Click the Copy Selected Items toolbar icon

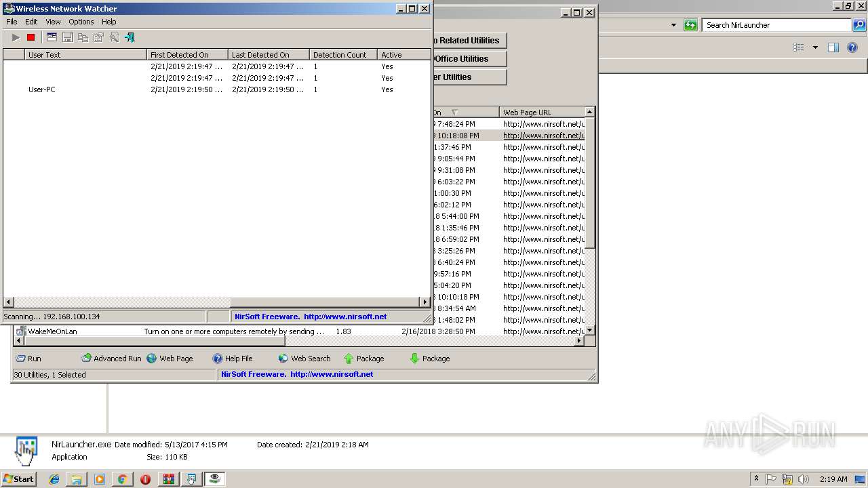tap(83, 37)
